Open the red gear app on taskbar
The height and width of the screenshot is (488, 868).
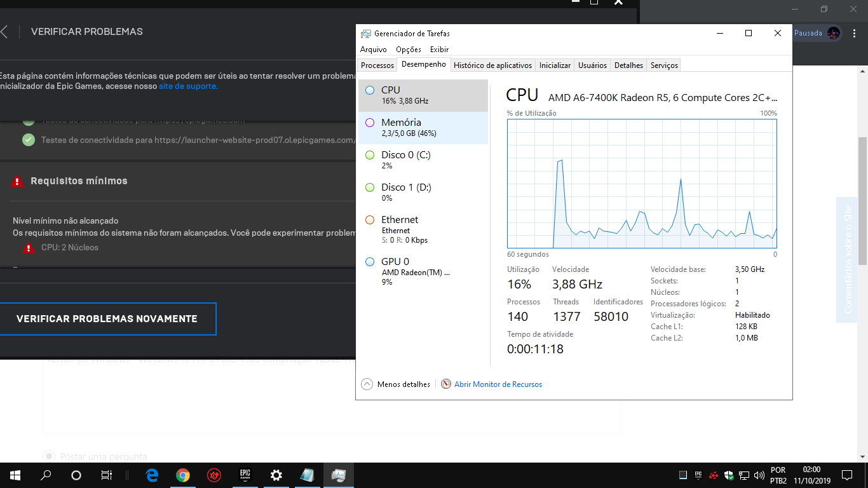click(214, 475)
